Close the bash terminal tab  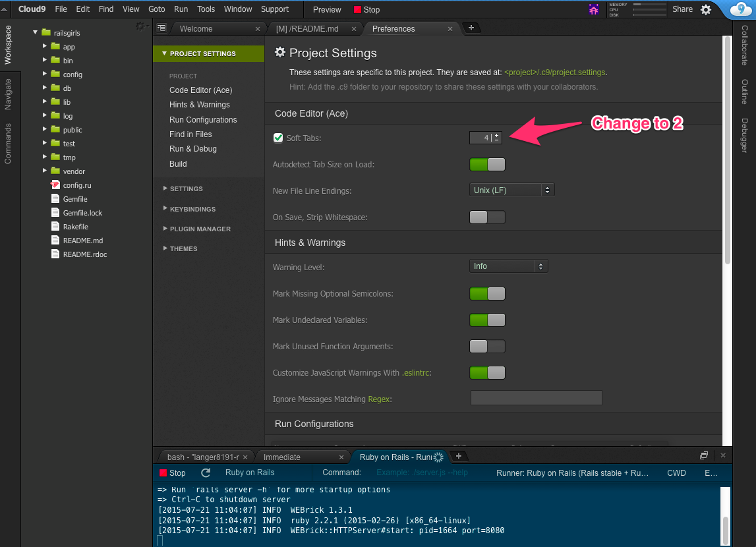pos(245,457)
